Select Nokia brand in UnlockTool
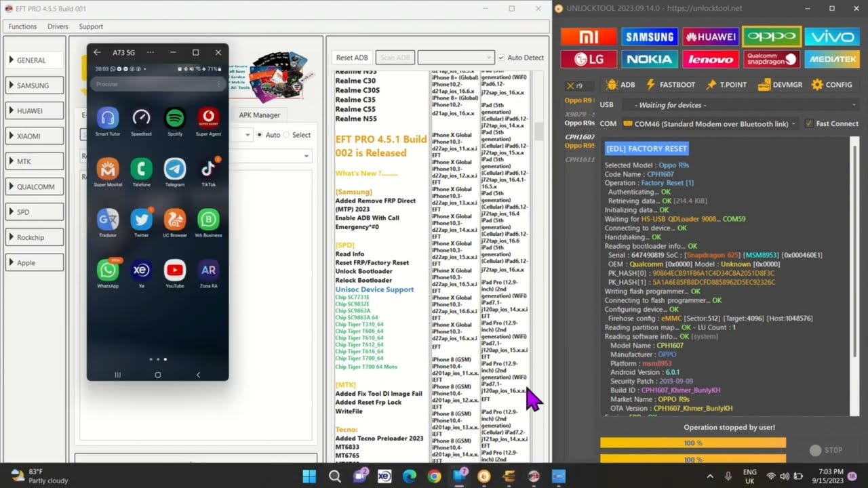This screenshot has width=868, height=488. point(650,59)
